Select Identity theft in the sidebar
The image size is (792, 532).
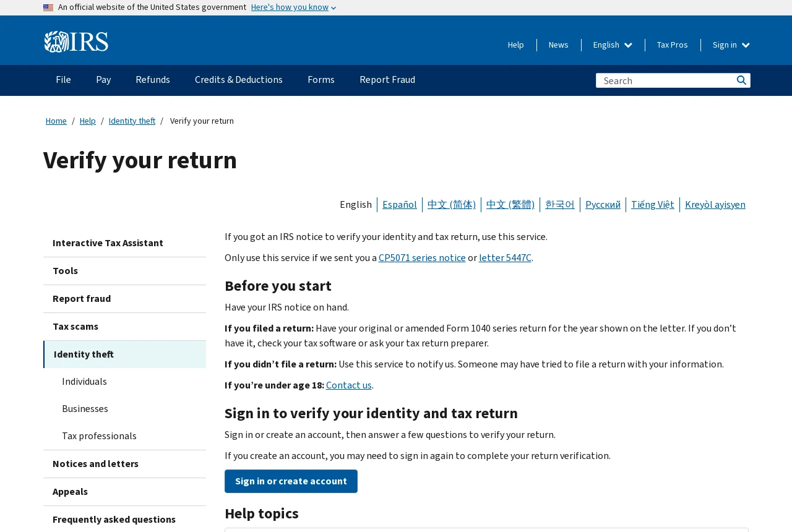pyautogui.click(x=124, y=354)
